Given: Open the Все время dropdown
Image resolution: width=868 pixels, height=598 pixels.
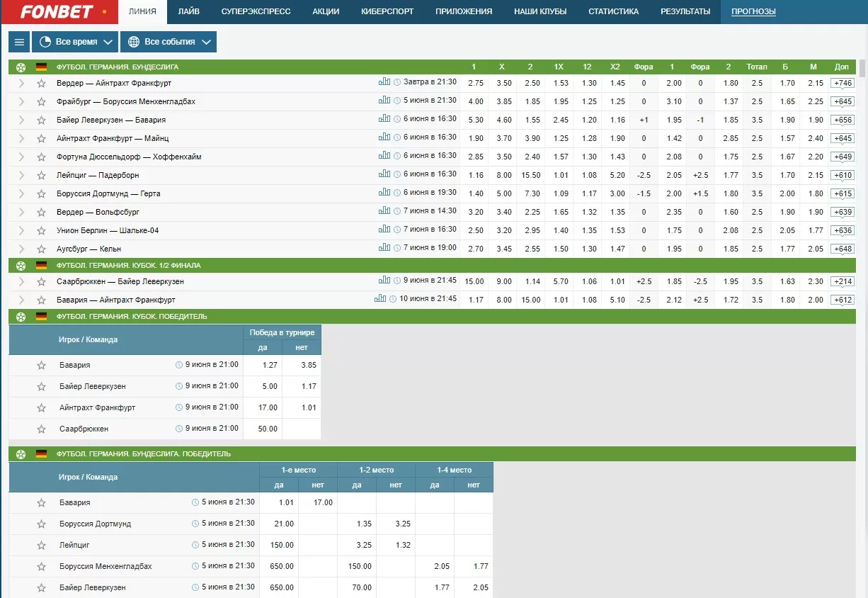Looking at the screenshot, I should point(74,42).
